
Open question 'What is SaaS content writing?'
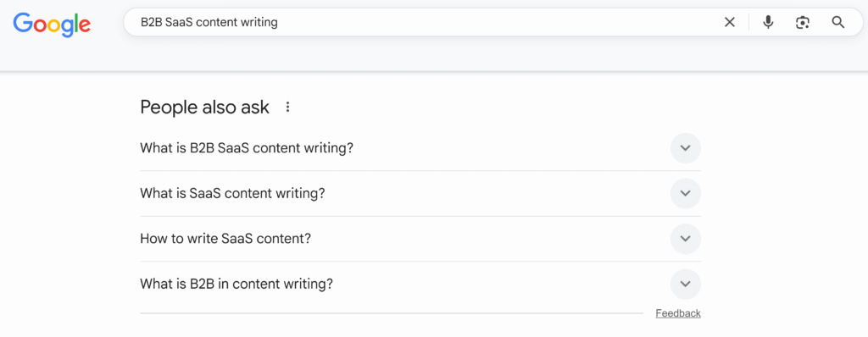point(232,194)
